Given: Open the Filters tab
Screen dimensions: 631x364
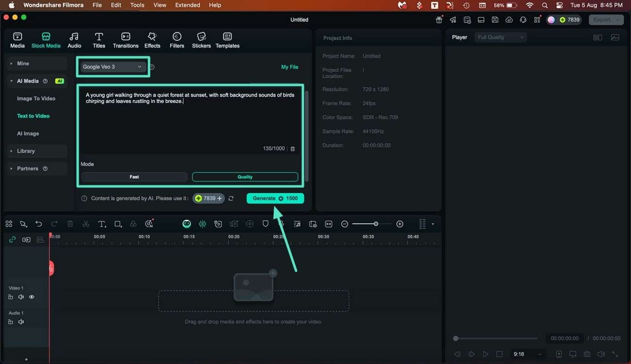Looking at the screenshot, I should click(177, 40).
